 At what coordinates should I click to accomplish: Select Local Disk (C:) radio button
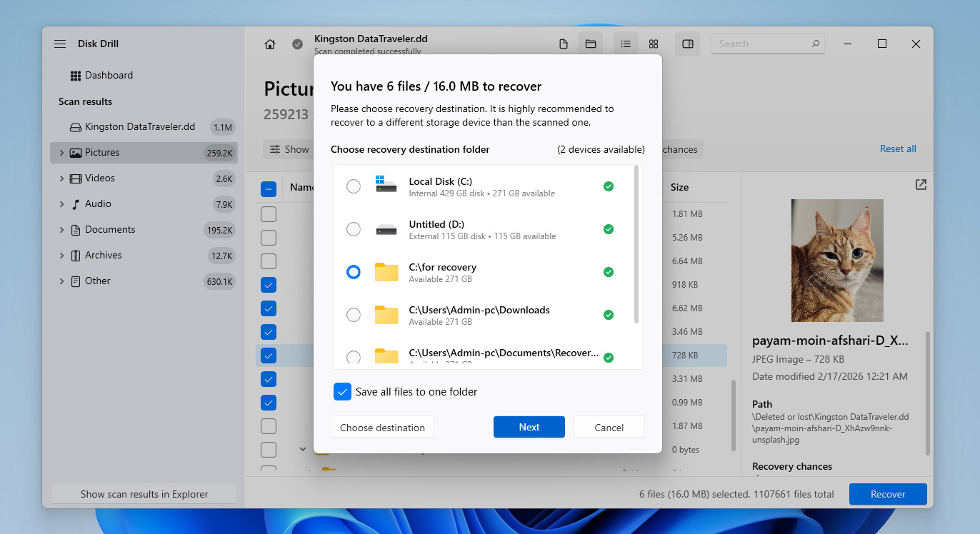point(354,186)
